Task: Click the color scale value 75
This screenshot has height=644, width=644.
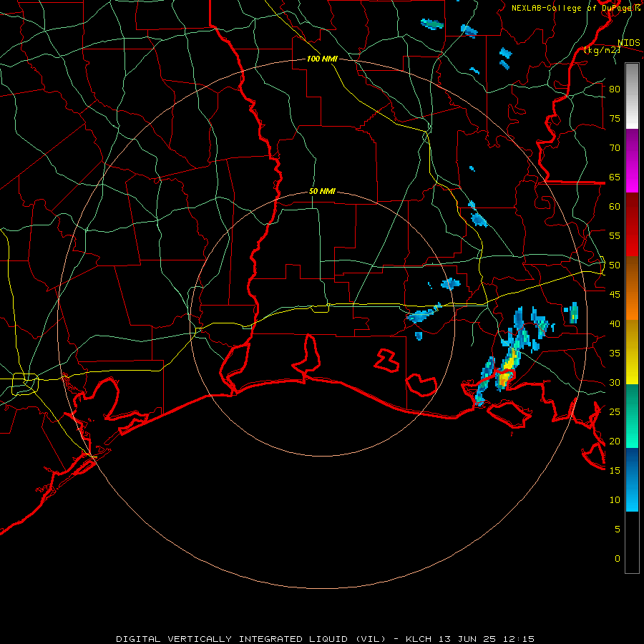Action: (x=615, y=118)
